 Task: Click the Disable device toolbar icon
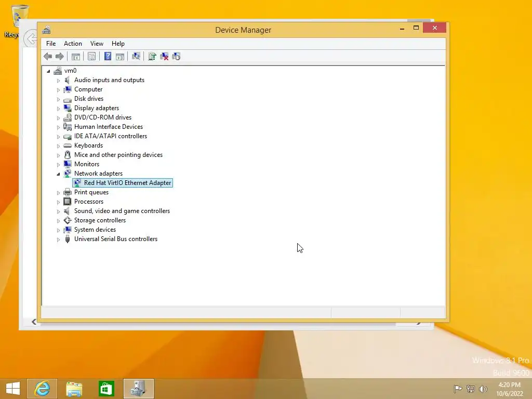coord(176,56)
